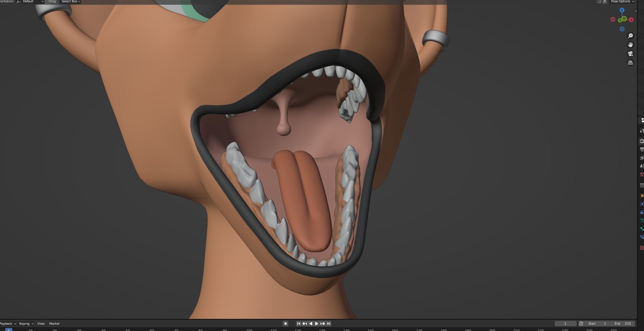Jump to the first frame
The height and width of the screenshot is (331, 644).
point(299,324)
